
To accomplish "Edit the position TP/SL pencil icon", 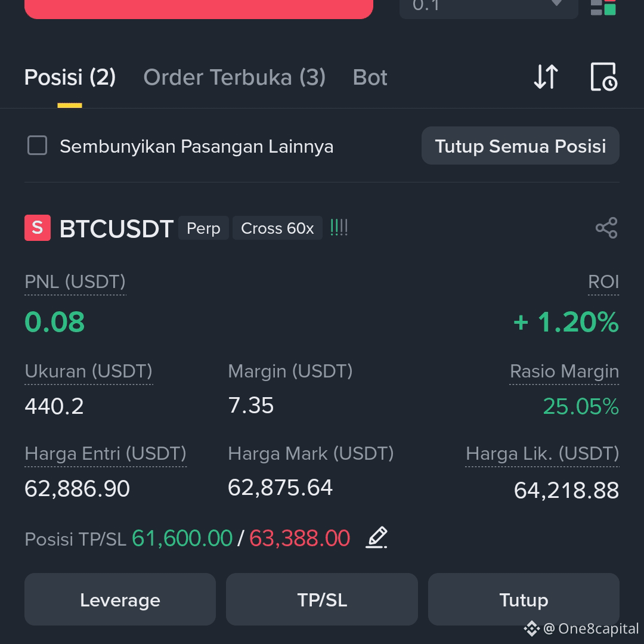I will pyautogui.click(x=377, y=538).
